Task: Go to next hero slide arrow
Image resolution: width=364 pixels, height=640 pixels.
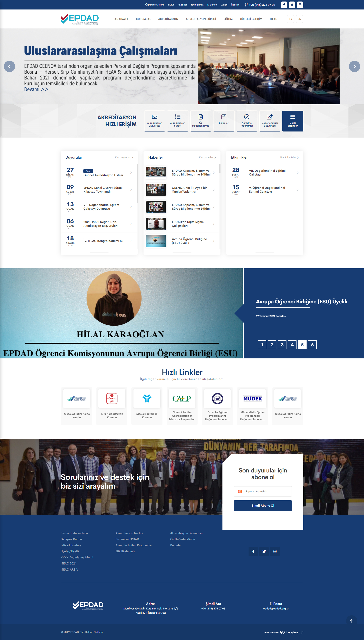Action: click(354, 67)
